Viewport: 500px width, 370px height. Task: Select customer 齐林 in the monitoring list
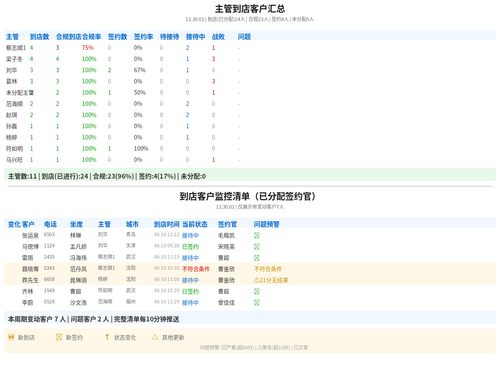click(x=28, y=291)
